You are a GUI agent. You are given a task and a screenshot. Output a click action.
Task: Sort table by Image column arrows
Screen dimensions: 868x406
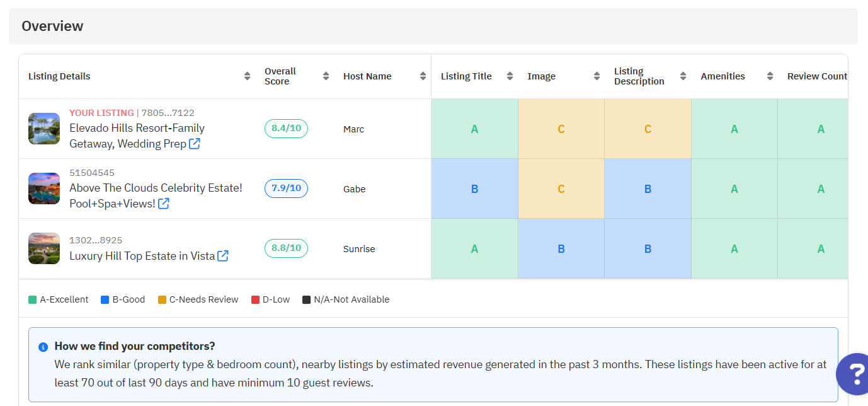click(x=597, y=76)
